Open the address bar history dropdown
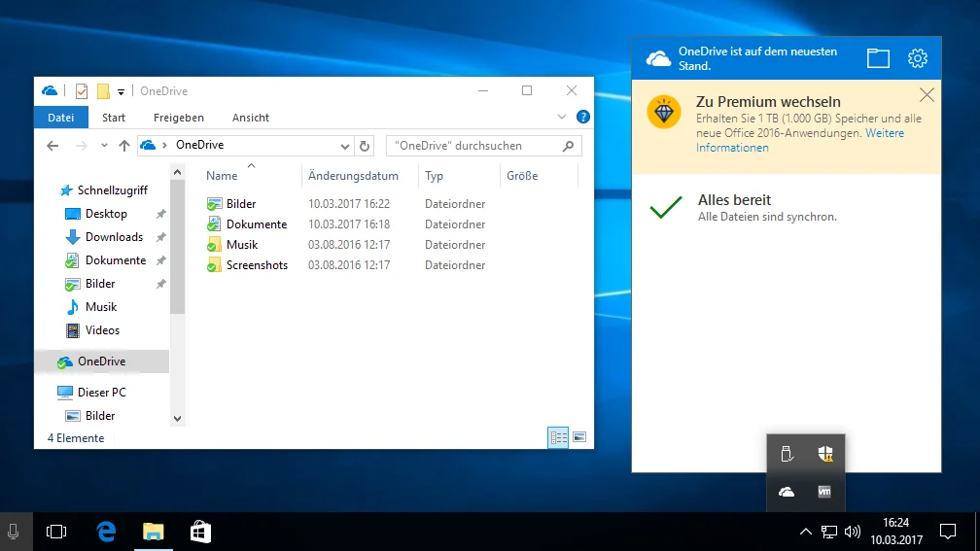This screenshot has height=551, width=980. pyautogui.click(x=344, y=146)
